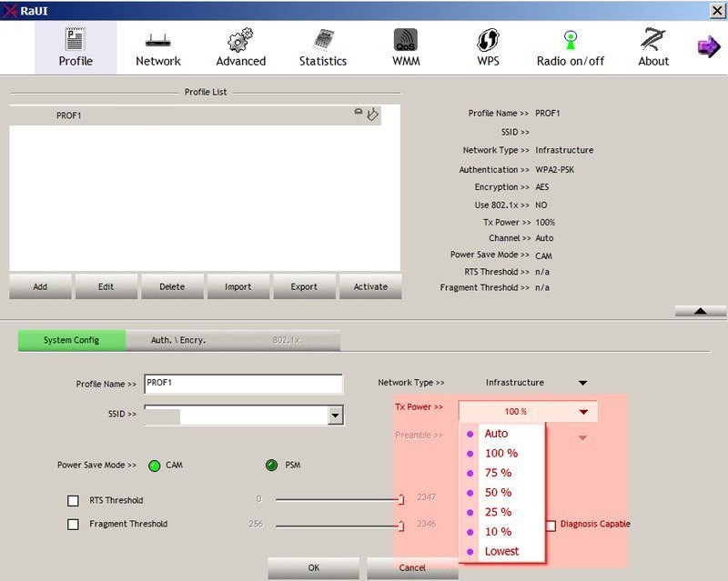The image size is (728, 581).
Task: Open the WMM QoS icon
Action: pos(406,41)
